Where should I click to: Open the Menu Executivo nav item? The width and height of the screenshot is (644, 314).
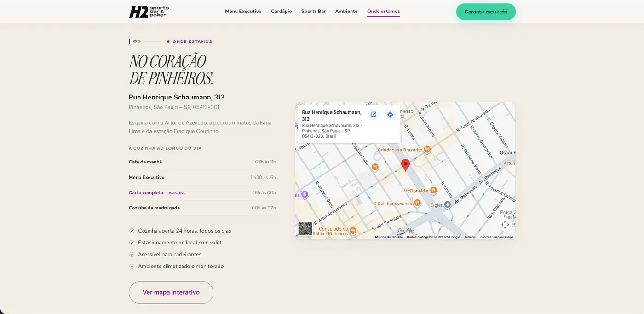click(x=243, y=12)
